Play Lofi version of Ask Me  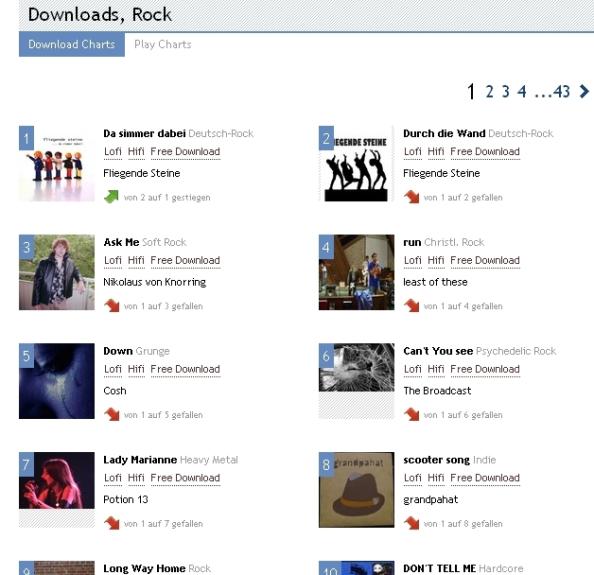(x=113, y=260)
